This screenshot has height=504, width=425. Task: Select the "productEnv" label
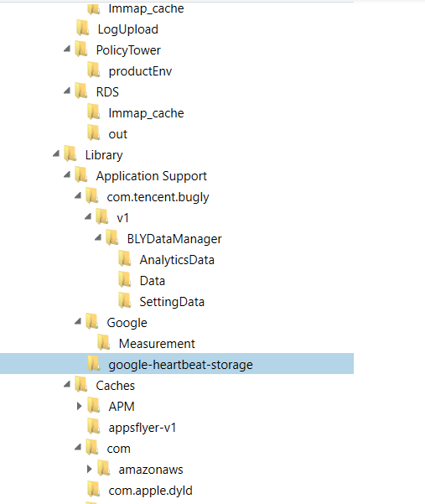point(140,71)
